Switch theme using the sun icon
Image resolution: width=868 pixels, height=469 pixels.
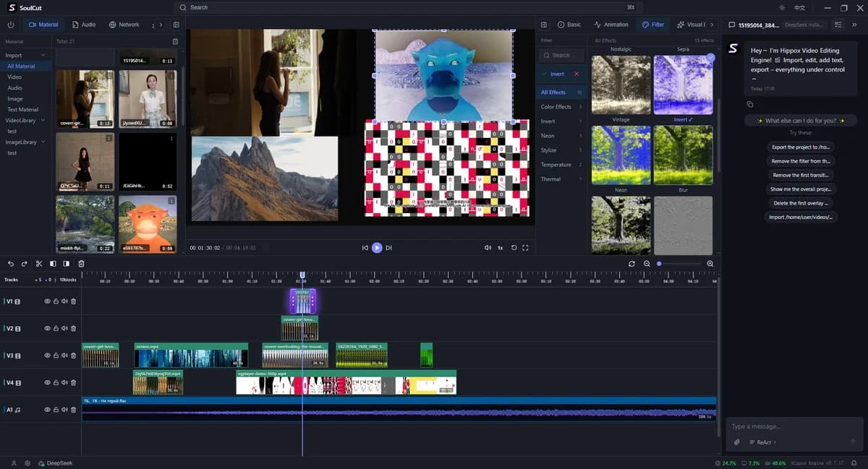pos(782,7)
